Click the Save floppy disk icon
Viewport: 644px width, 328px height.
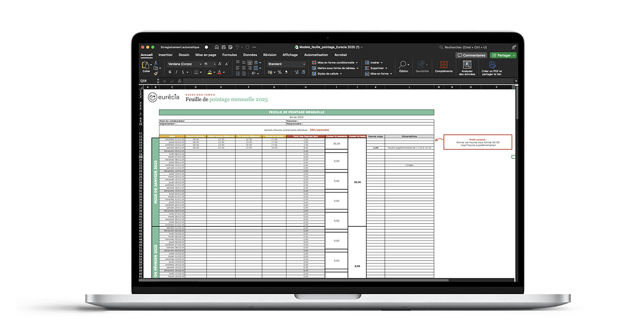pyautogui.click(x=223, y=47)
